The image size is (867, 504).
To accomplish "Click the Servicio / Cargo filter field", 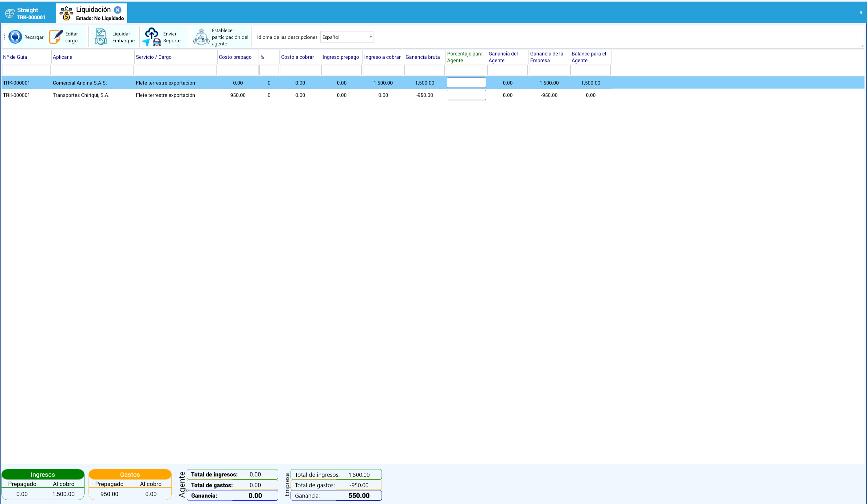I will pos(176,70).
